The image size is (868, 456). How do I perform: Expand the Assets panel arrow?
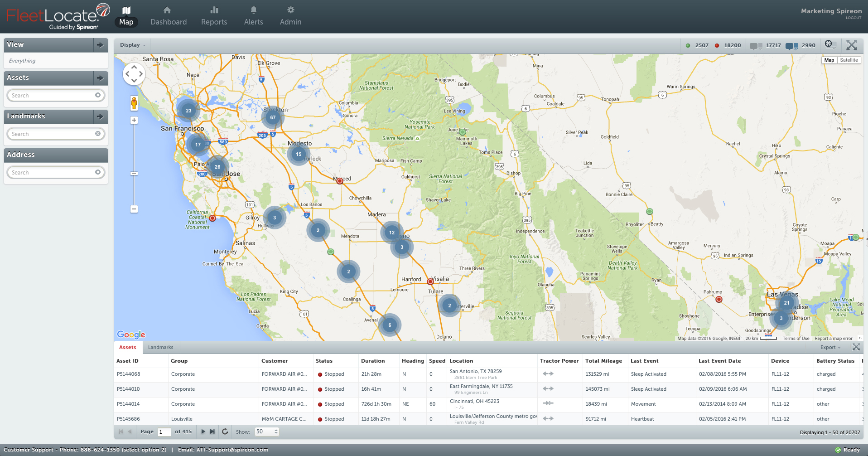click(100, 78)
